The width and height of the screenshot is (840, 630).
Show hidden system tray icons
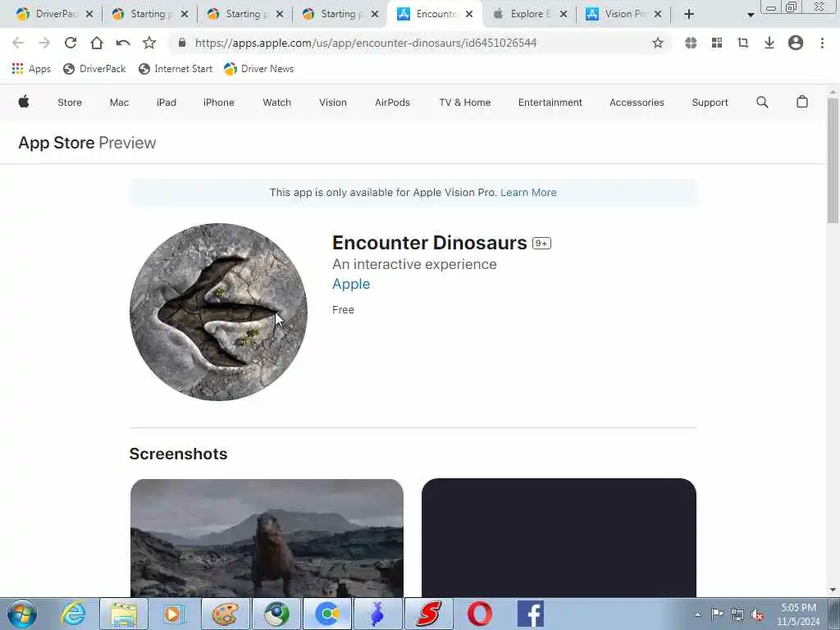[x=697, y=615]
